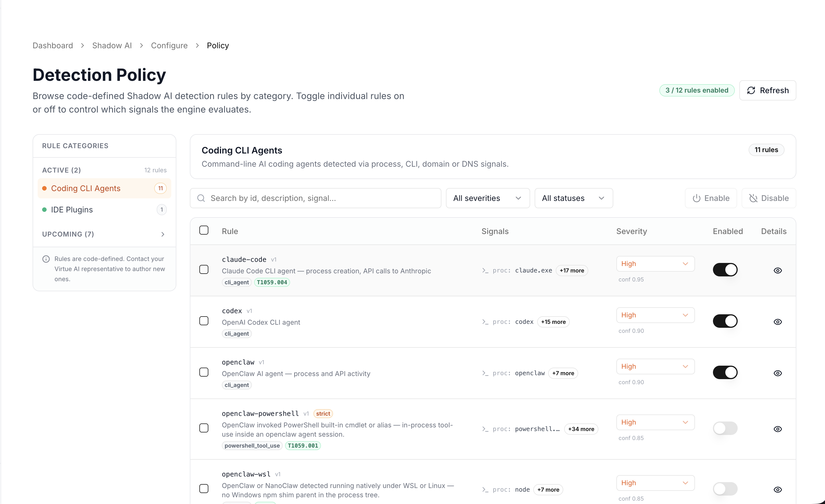The height and width of the screenshot is (504, 825).
Task: Show openclaw rule details eye icon
Action: point(778,373)
